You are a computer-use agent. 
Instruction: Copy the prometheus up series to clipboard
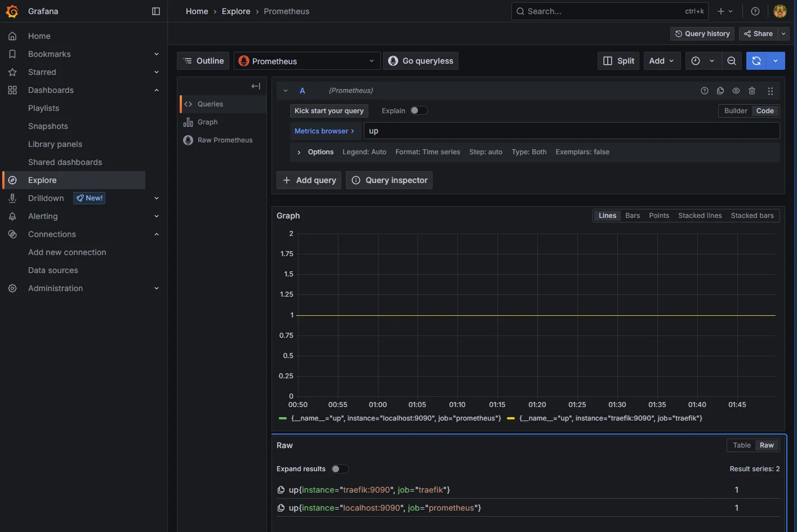[281, 508]
